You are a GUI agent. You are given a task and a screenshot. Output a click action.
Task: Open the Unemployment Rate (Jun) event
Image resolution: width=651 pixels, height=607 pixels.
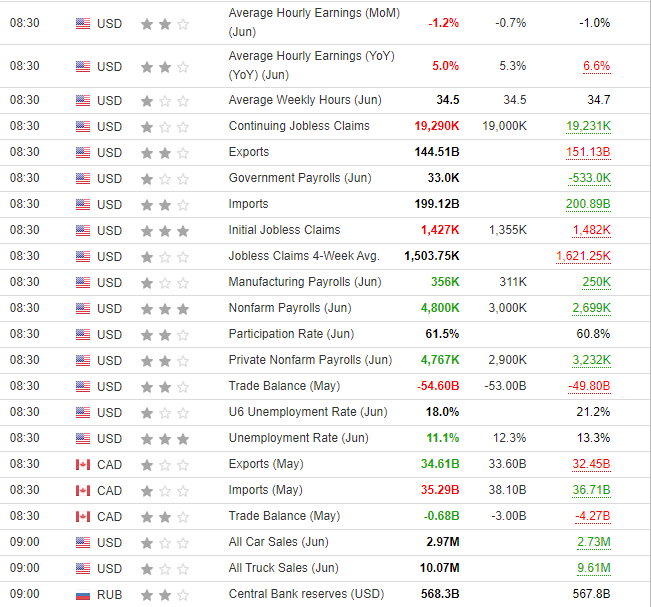tap(299, 438)
